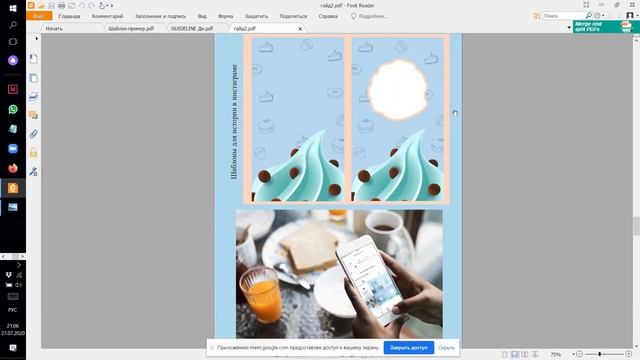Open the Поделиться ribbon tab
Image resolution: width=640 pixels, height=360 pixels.
click(293, 16)
